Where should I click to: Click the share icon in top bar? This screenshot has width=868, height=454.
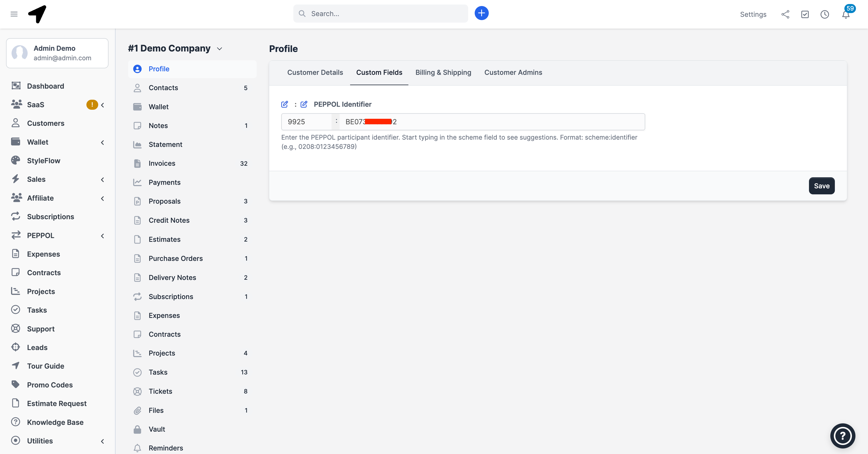[785, 14]
